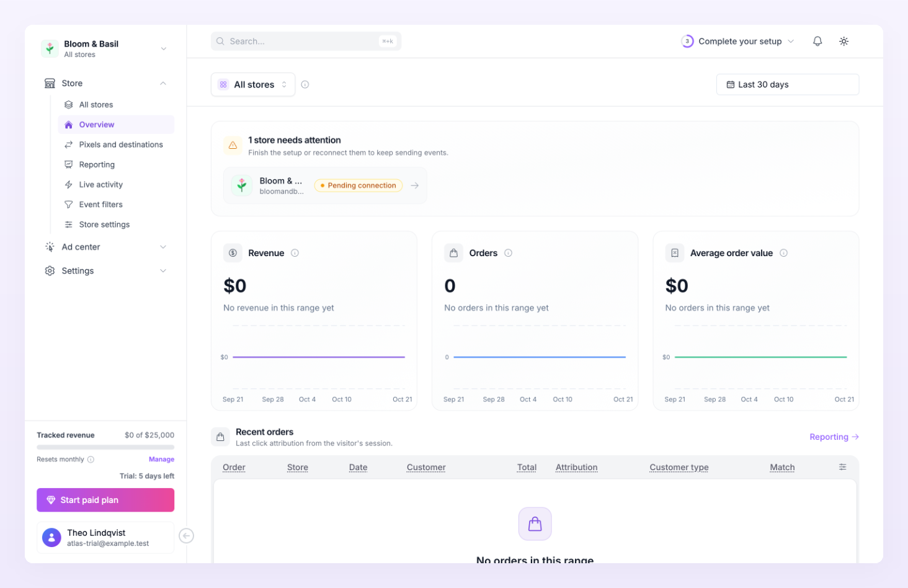The image size is (908, 588).
Task: Expand the Settings section
Action: coord(105,271)
